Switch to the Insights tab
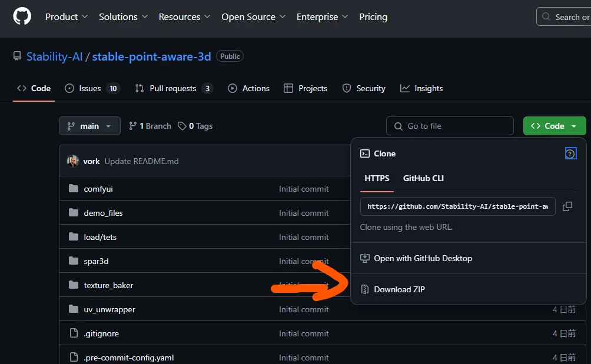The width and height of the screenshot is (591, 364). [x=421, y=88]
